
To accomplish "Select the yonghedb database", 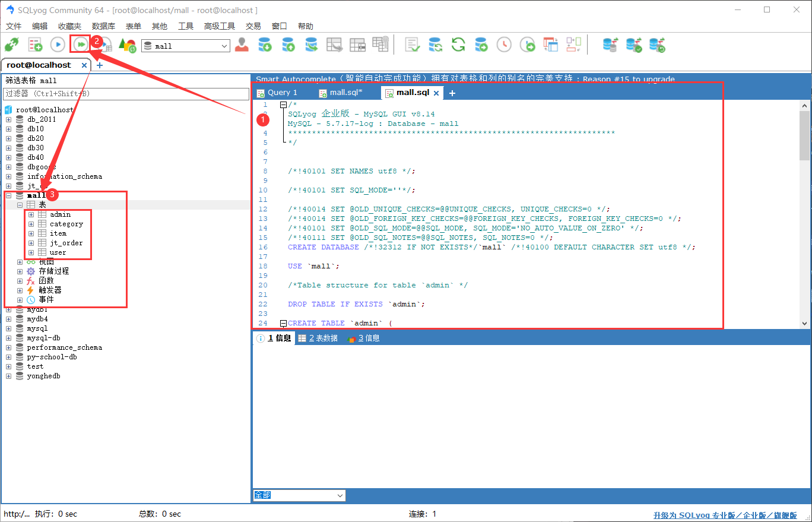I will 44,376.
